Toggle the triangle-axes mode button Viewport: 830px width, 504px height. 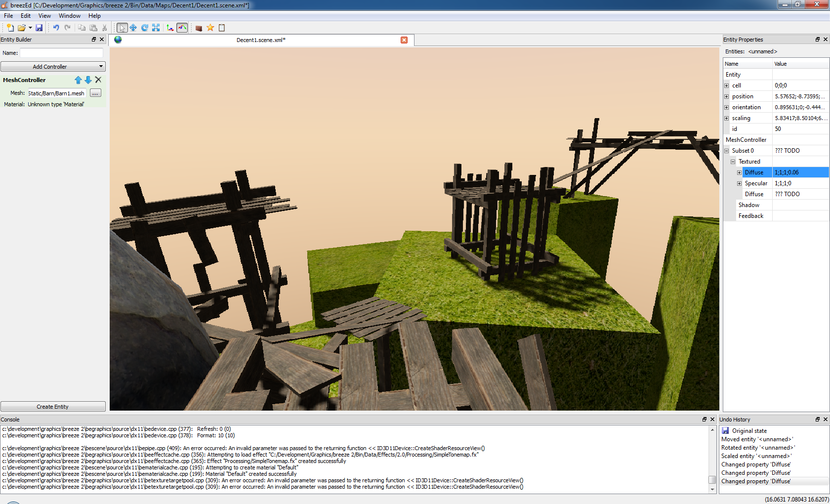[182, 28]
